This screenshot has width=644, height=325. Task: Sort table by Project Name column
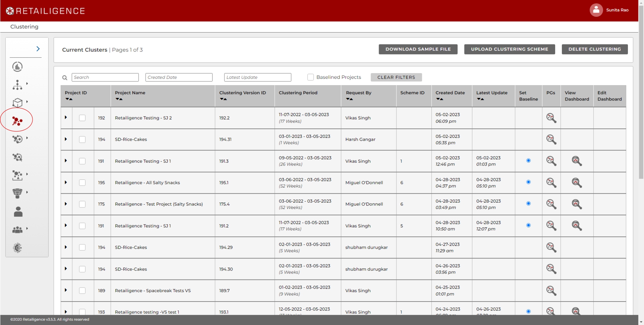[x=119, y=99]
